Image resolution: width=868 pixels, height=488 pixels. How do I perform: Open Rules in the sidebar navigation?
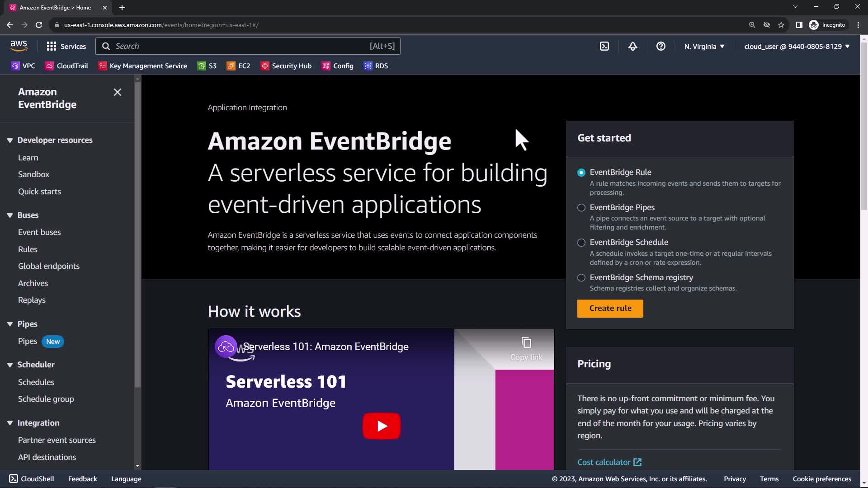click(x=28, y=249)
